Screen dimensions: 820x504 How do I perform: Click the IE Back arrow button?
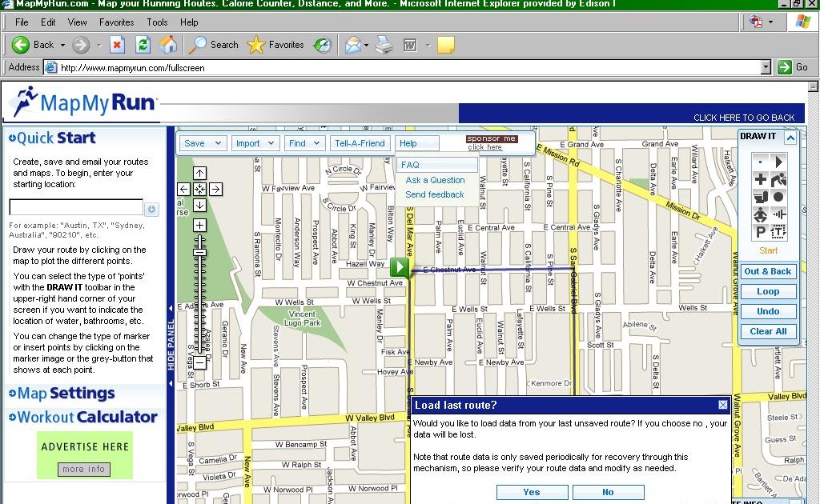(x=20, y=45)
